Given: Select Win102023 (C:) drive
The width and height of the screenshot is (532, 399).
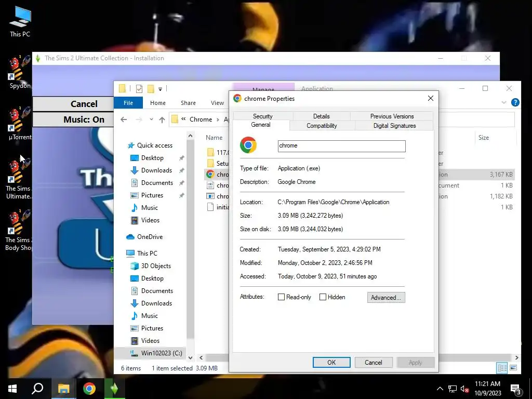Looking at the screenshot, I should pyautogui.click(x=156, y=353).
